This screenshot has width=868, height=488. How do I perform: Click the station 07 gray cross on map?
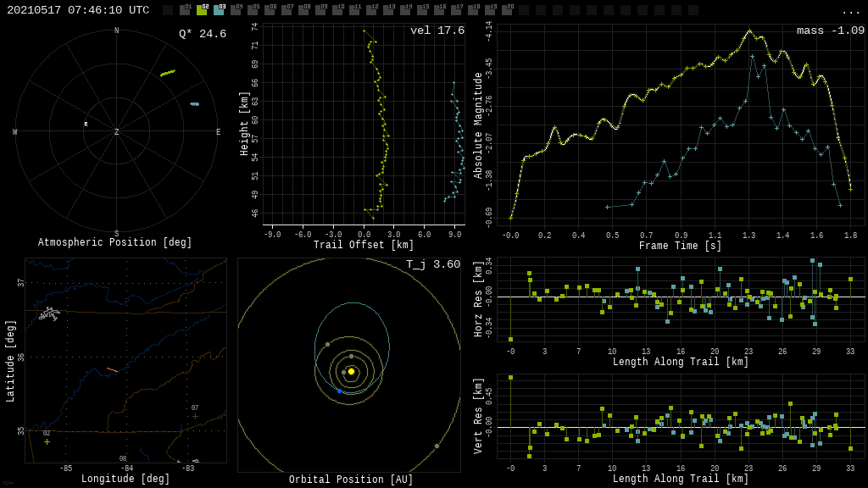click(195, 416)
